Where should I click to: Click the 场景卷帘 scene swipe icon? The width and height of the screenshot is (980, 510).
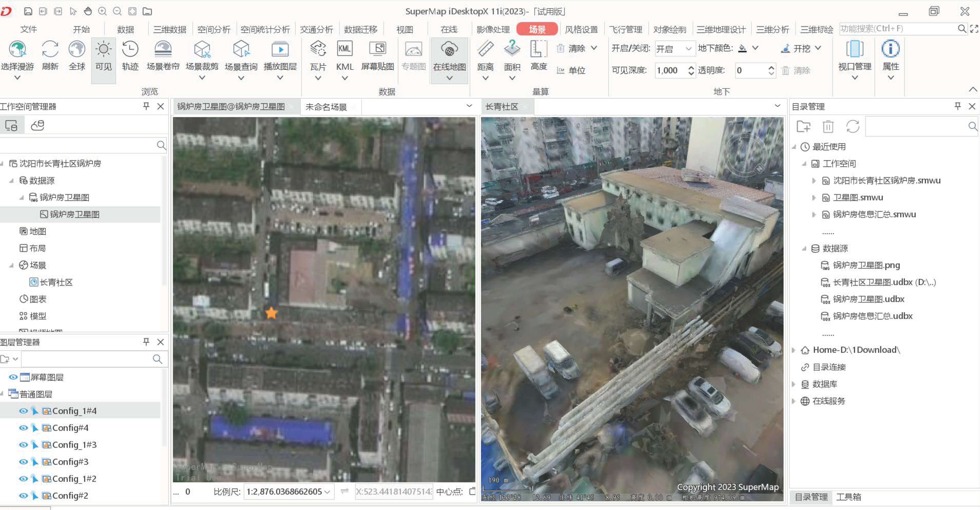(x=163, y=49)
